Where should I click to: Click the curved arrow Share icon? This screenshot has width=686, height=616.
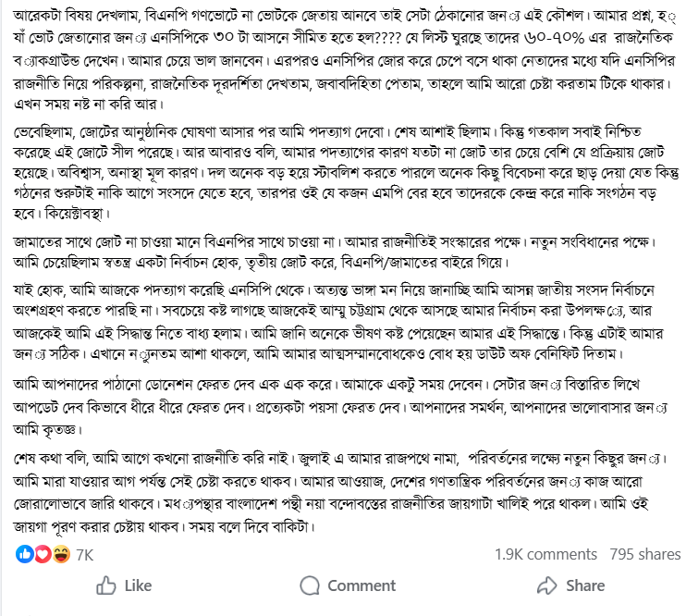(x=547, y=585)
